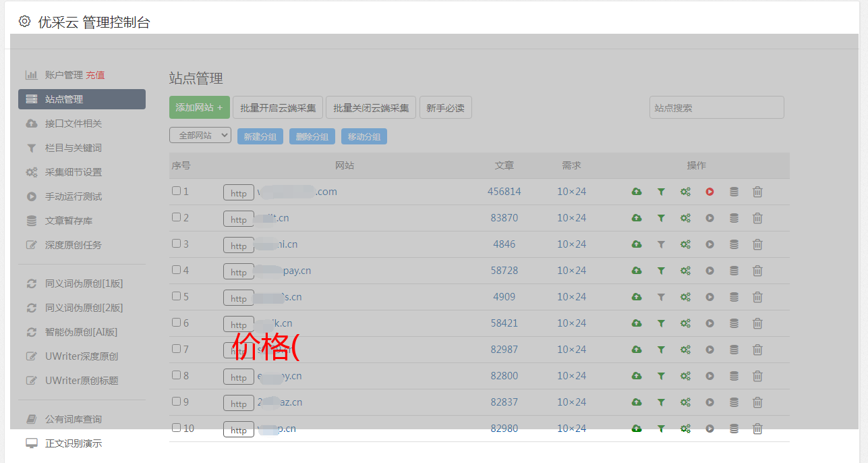The width and height of the screenshot is (868, 463).
Task: Click article count 83870
Action: 504,218
